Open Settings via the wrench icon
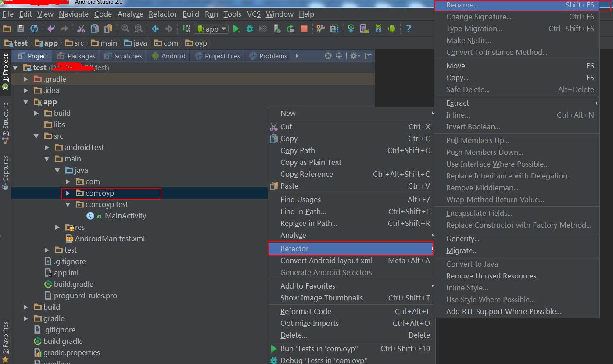 click(321, 29)
